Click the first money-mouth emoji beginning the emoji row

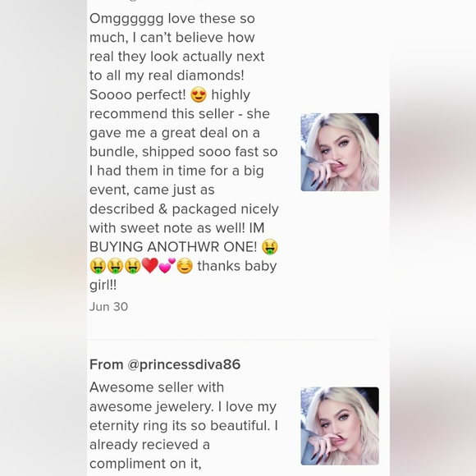98,266
